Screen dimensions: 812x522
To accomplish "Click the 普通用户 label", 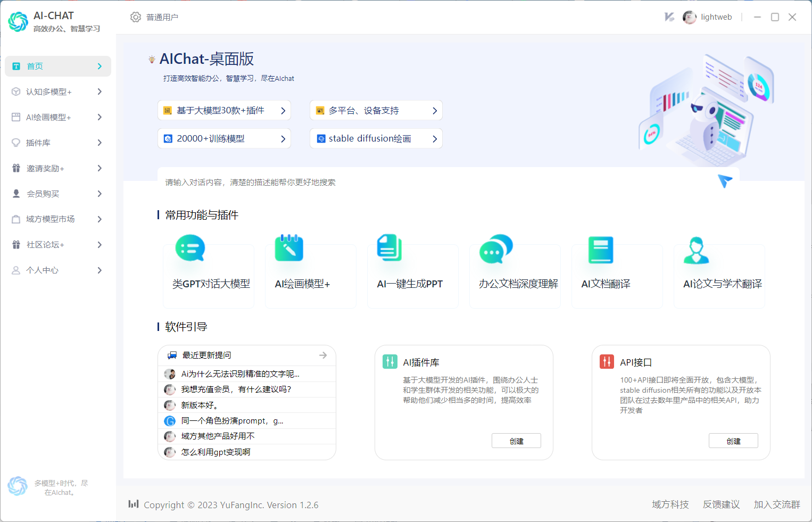I will (x=162, y=17).
